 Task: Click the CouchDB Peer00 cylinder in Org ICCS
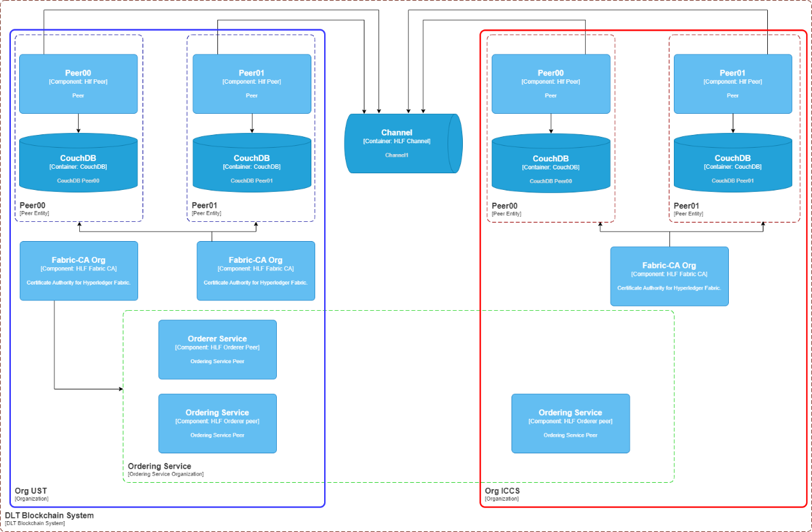[x=550, y=163]
